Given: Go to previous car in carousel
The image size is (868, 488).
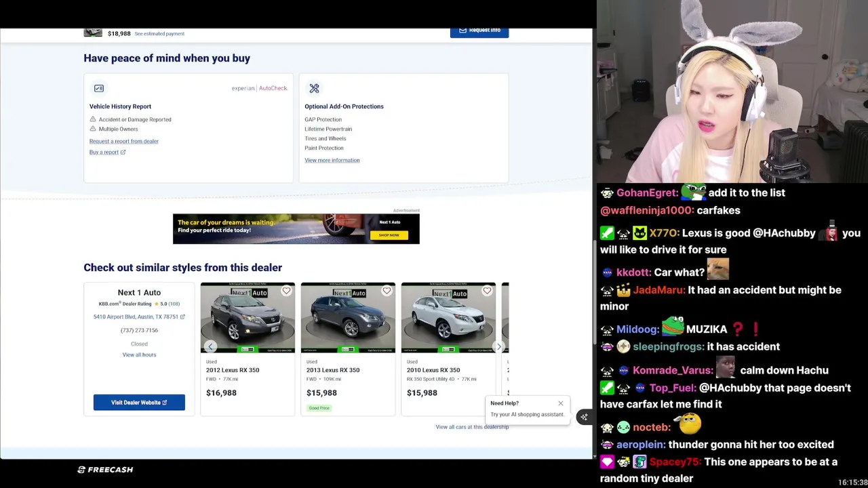Looking at the screenshot, I should pyautogui.click(x=210, y=346).
